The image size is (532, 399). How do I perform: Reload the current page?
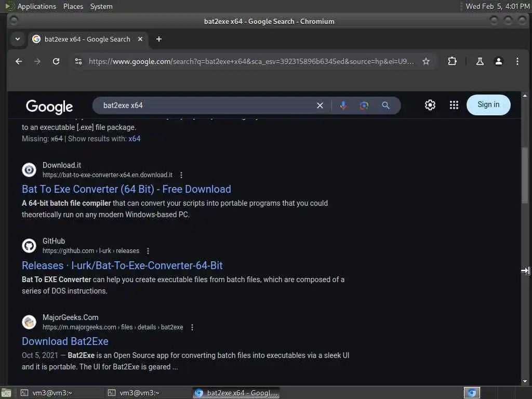pyautogui.click(x=56, y=61)
